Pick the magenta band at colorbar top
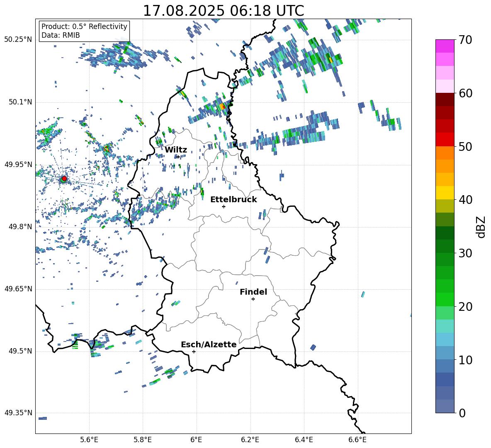The image size is (491, 448). coord(445,46)
